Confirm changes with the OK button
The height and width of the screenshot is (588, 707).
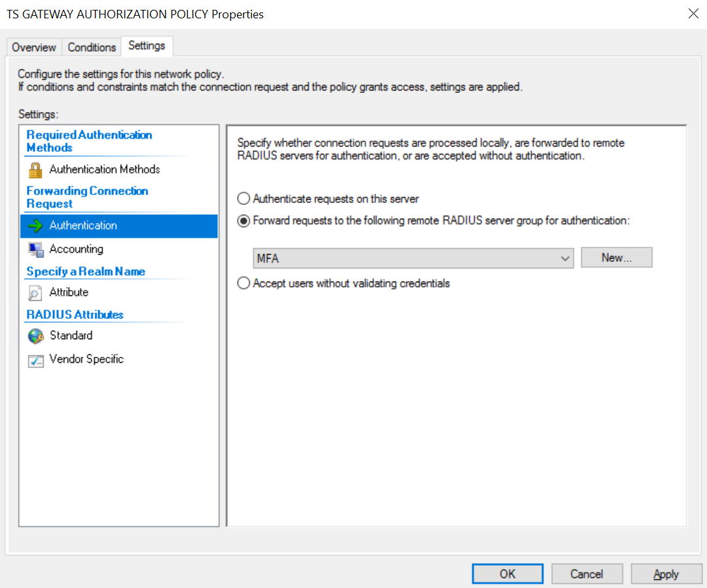pyautogui.click(x=507, y=574)
